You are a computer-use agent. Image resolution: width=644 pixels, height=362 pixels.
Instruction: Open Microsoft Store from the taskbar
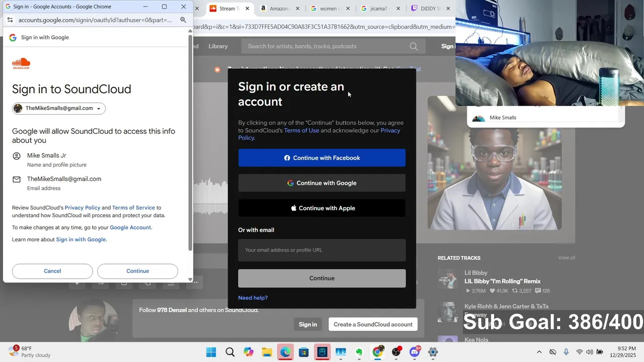tap(304, 352)
